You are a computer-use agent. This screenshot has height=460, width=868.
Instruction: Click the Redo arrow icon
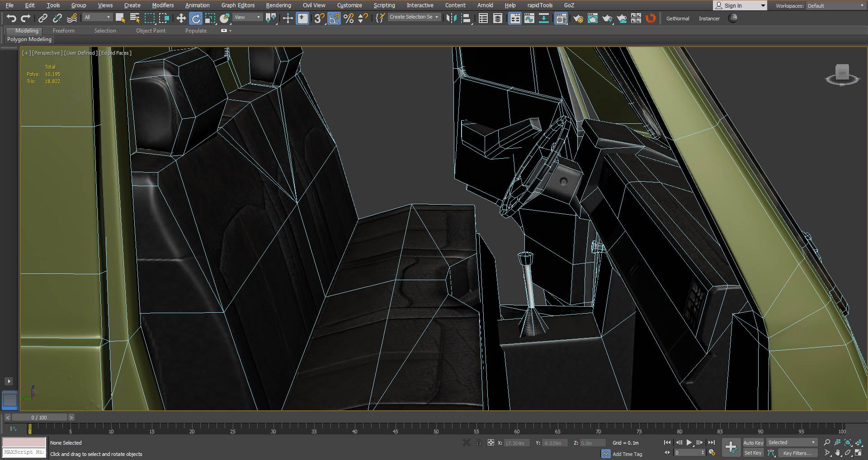[x=26, y=18]
